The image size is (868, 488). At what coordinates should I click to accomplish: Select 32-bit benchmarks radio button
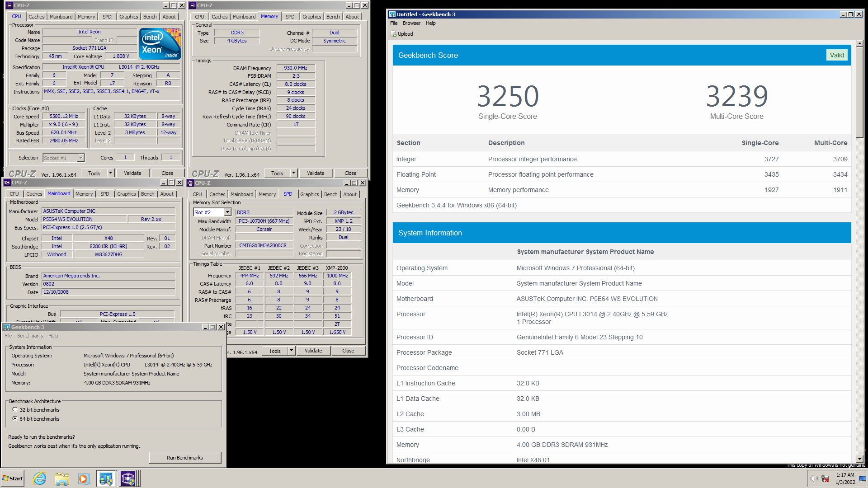pos(15,409)
